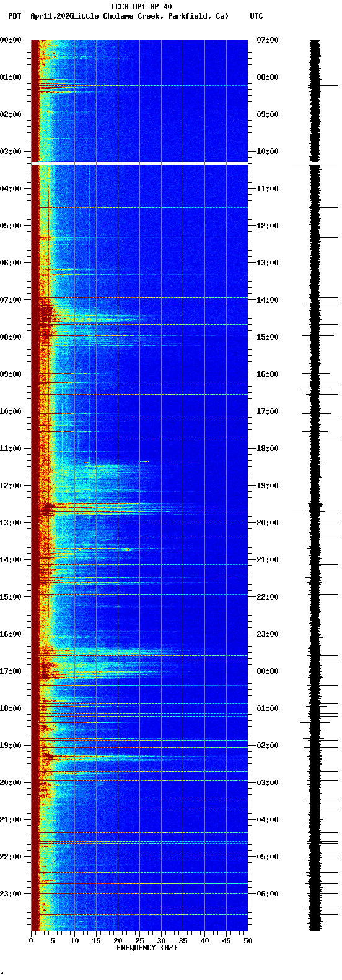Click the 45 Hz frequency tick label
342x980 pixels.
coord(226,941)
